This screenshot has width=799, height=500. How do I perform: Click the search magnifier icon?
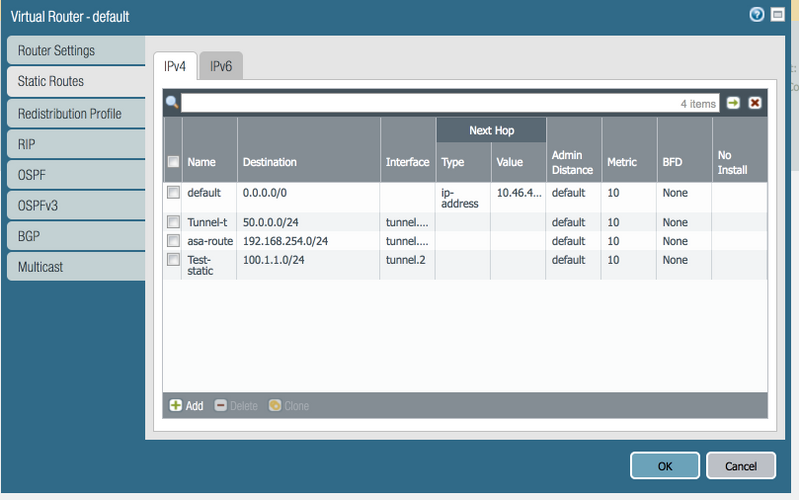tap(172, 103)
